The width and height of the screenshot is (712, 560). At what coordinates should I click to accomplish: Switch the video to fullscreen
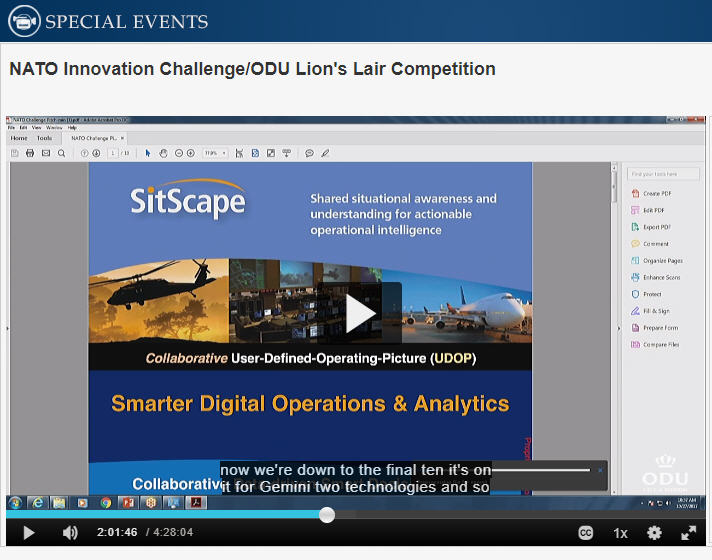click(x=688, y=533)
